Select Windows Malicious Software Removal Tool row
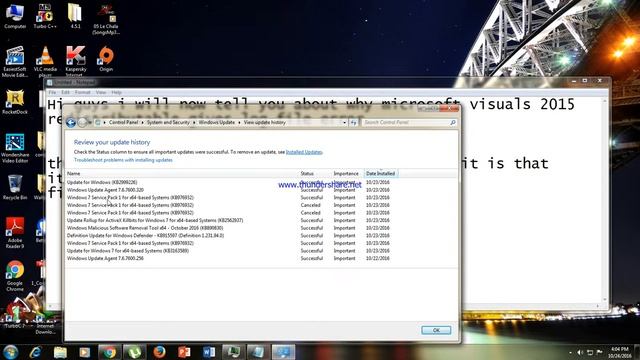640x360 pixels. (x=229, y=228)
